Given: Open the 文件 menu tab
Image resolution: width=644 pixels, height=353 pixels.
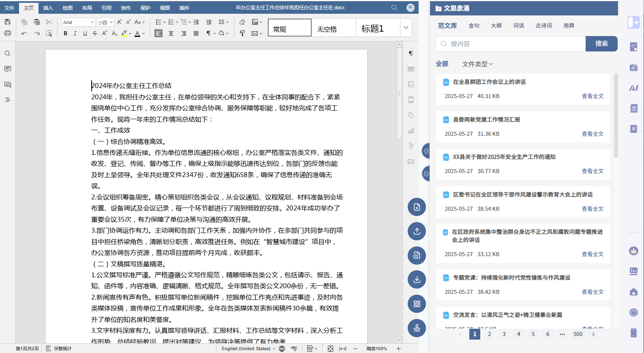Looking at the screenshot, I should (x=9, y=8).
